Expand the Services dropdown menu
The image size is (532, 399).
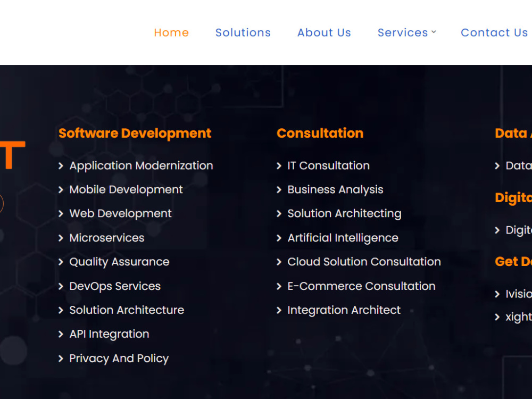(406, 32)
